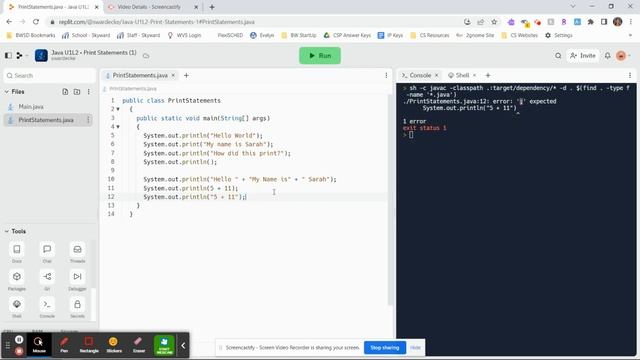Add a new tab in console pane
Screen dimensions: 640x360
coord(488,76)
